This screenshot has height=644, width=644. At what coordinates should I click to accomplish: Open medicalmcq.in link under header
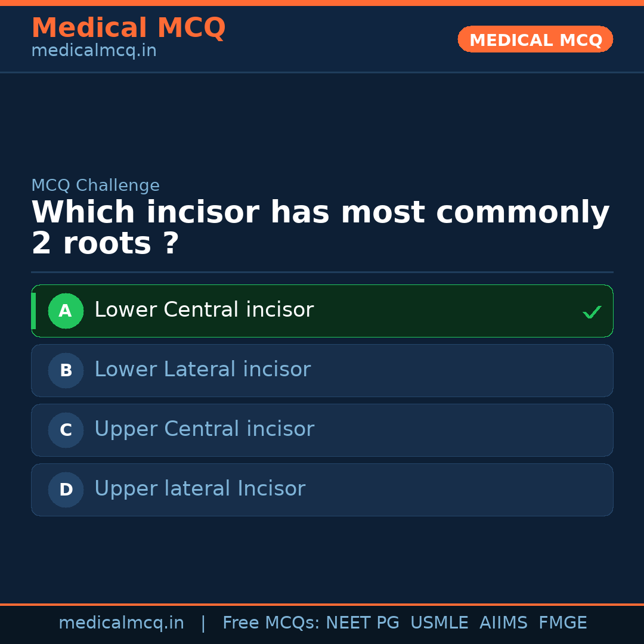[94, 51]
